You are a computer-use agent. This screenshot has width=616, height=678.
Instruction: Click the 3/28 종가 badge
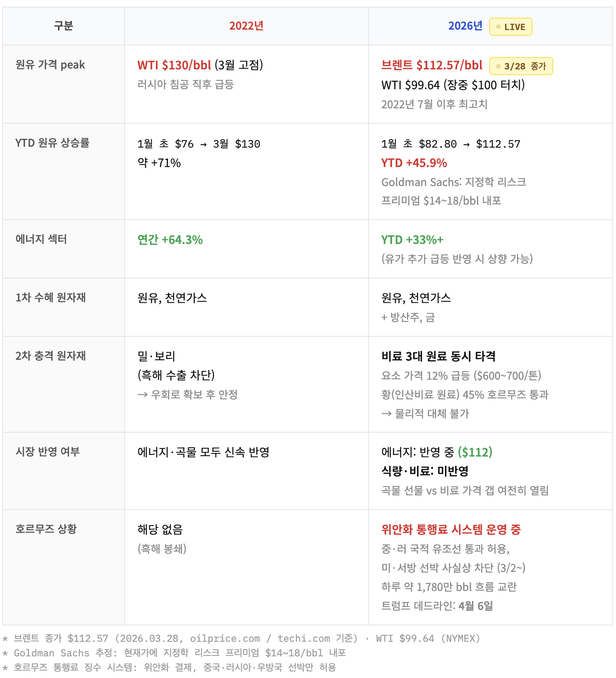(521, 66)
